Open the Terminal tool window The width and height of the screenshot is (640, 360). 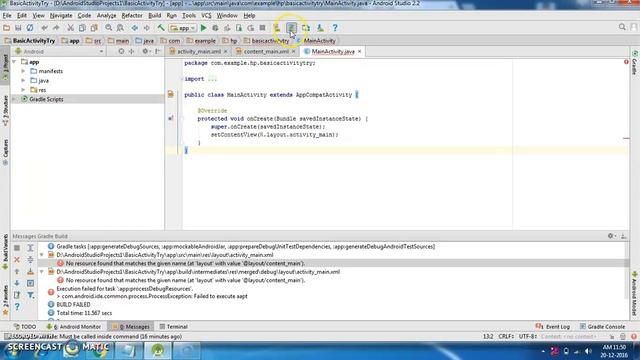[173, 327]
